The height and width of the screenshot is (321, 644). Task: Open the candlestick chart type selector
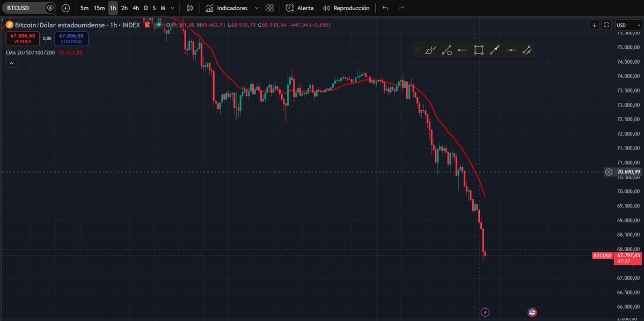189,8
